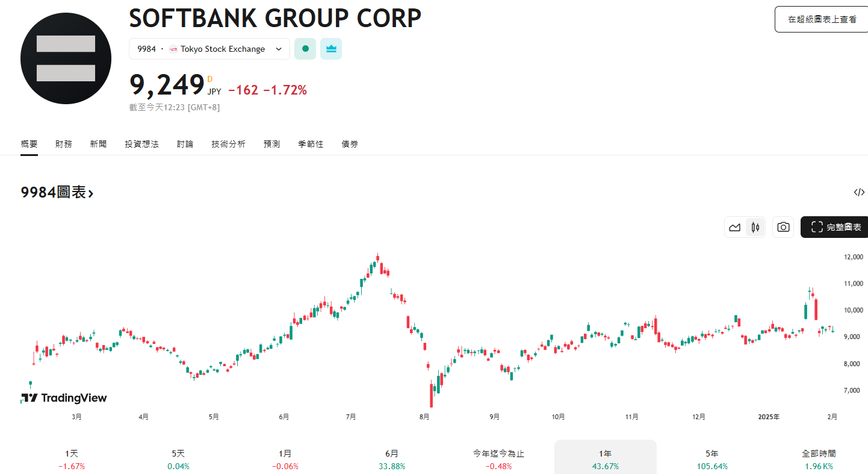Switch to the 全部時間 range
The height and width of the screenshot is (474, 868).
pyautogui.click(x=819, y=459)
